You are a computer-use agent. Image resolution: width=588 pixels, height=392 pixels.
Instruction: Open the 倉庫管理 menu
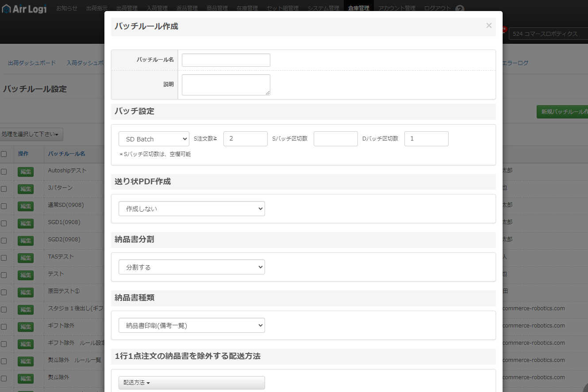point(358,8)
